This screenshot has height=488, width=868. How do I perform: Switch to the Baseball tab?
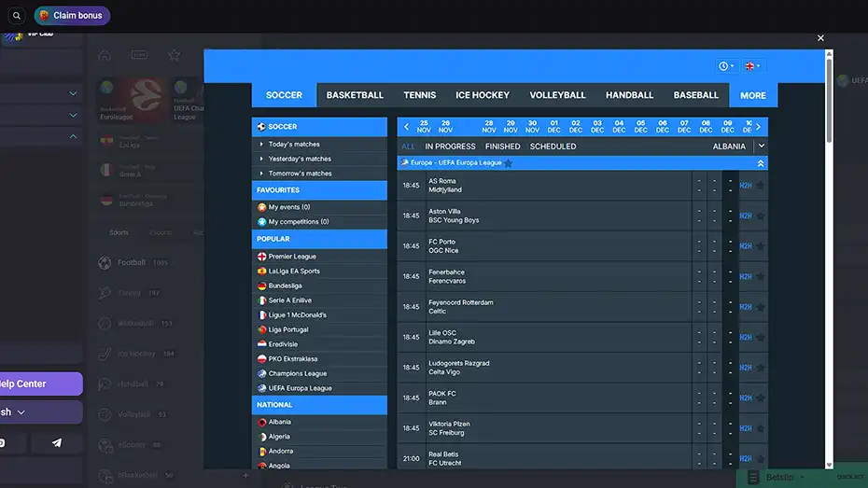coord(696,95)
